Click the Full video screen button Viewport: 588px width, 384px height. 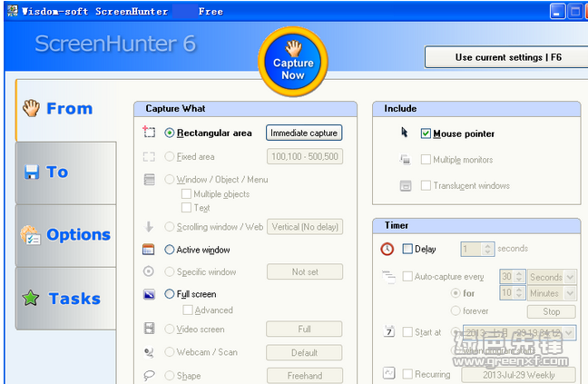pos(304,330)
